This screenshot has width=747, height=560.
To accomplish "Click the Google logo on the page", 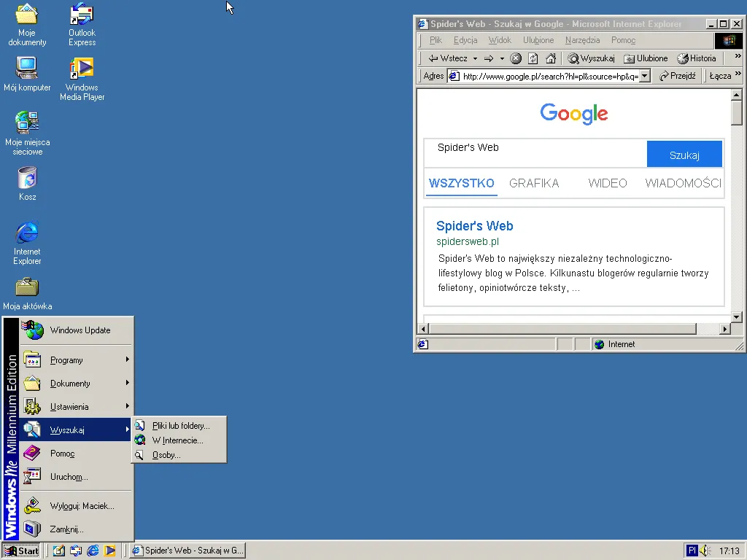I will [x=573, y=114].
